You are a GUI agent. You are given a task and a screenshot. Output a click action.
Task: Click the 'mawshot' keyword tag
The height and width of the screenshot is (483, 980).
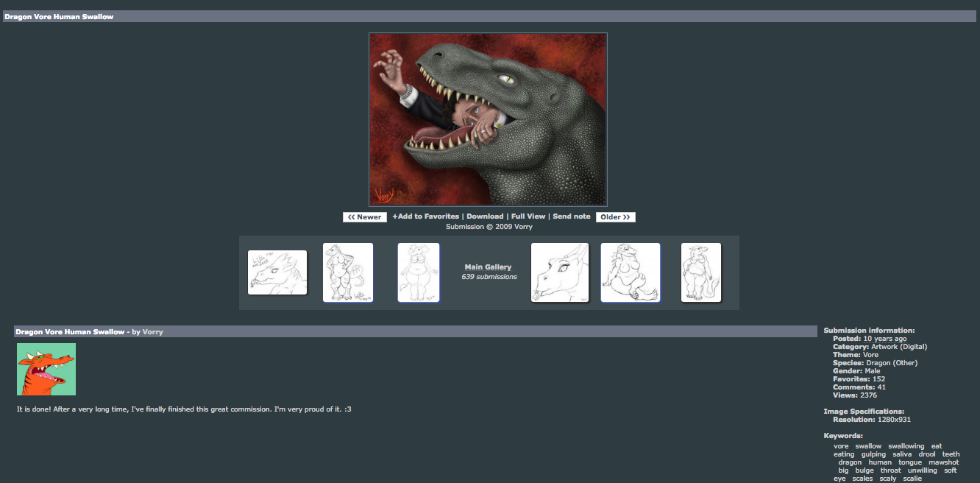click(x=944, y=462)
